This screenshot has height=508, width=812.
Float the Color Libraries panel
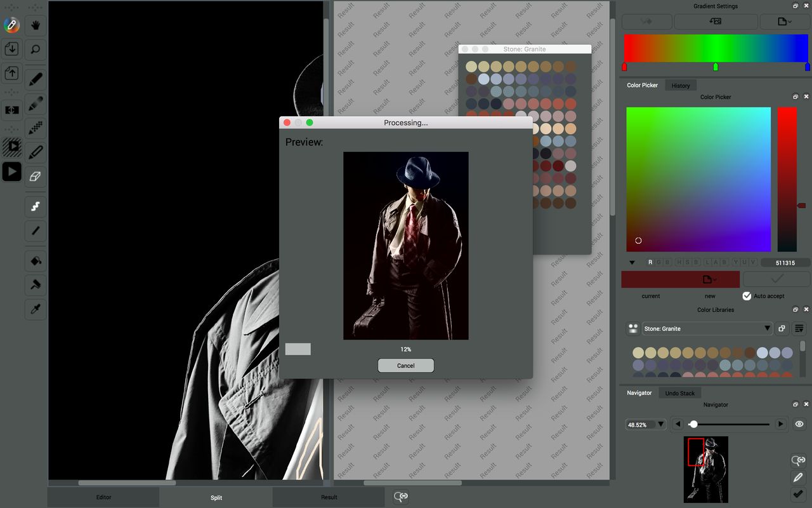(x=796, y=310)
